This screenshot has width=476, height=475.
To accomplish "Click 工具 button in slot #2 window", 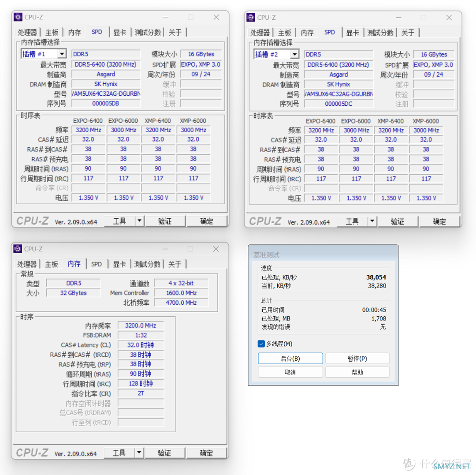I will coord(353,221).
